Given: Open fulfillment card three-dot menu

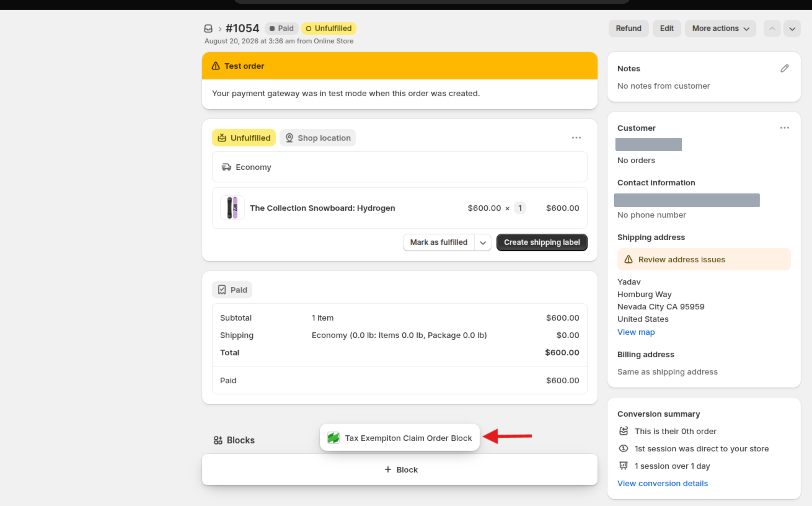Looking at the screenshot, I should (x=576, y=138).
